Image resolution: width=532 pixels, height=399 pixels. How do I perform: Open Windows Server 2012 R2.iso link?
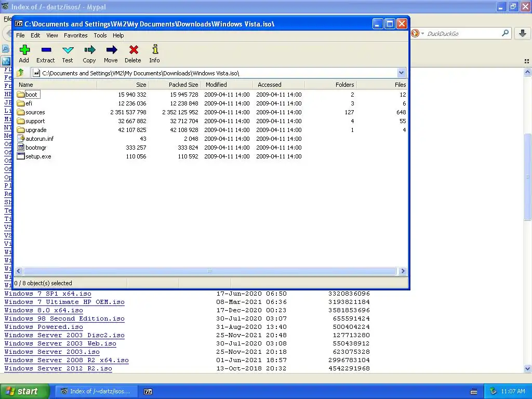coord(58,368)
